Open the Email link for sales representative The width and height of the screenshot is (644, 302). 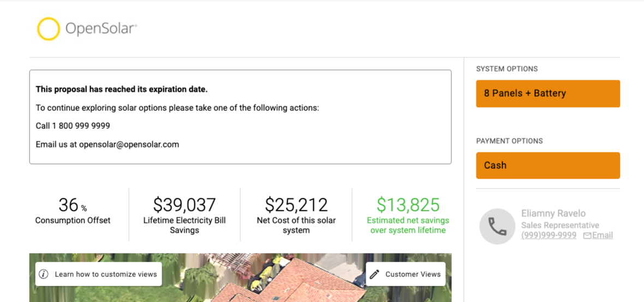coord(602,235)
